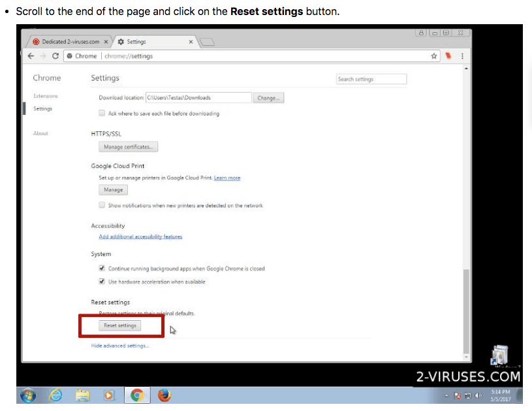Enable notifications for new printers detected
This screenshot has width=532, height=411.
(x=102, y=205)
